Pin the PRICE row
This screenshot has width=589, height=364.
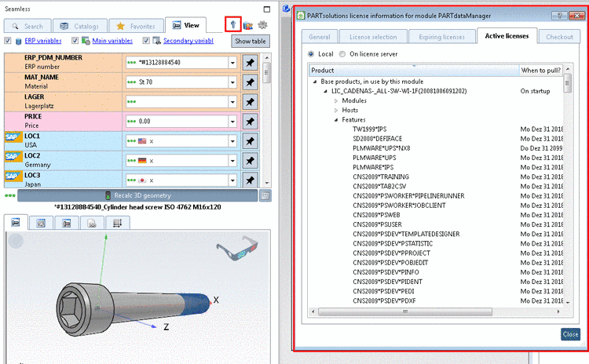[x=250, y=122]
